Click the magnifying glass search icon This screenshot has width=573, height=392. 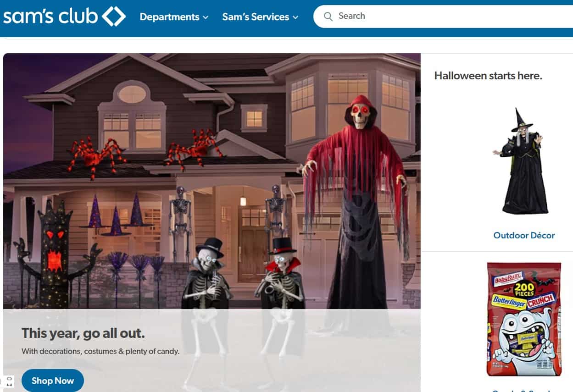(328, 17)
